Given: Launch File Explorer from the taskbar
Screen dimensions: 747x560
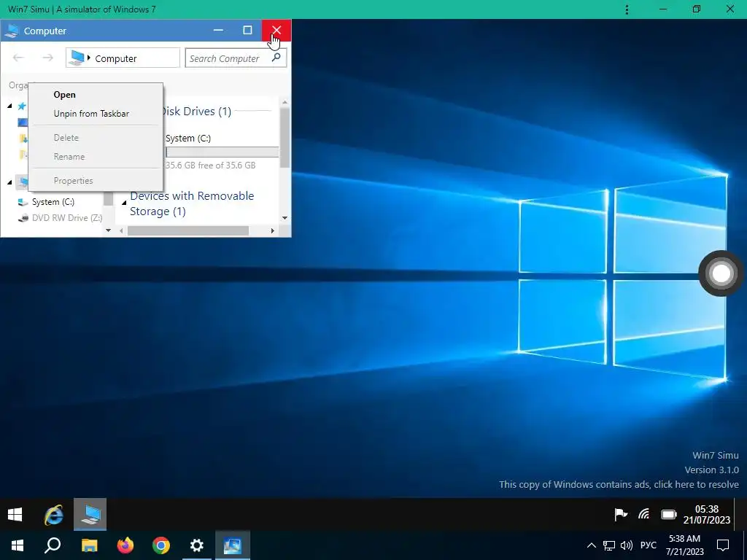Looking at the screenshot, I should point(89,545).
